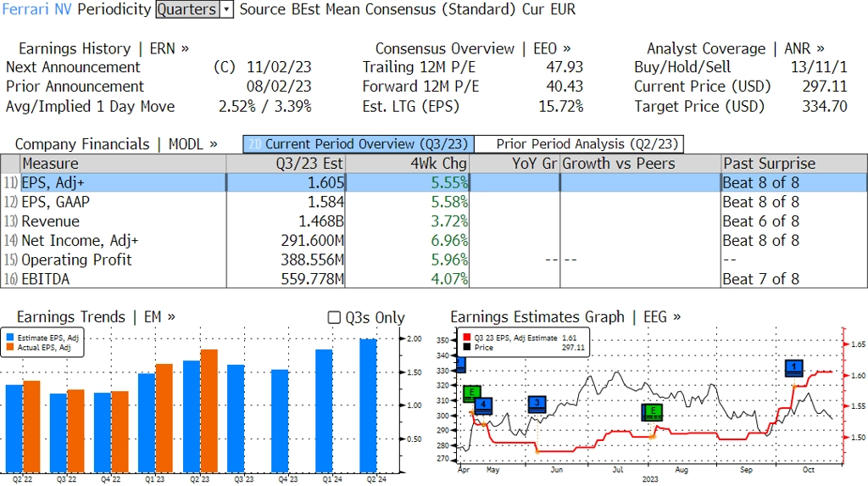Click the 291.600M Net Income estimate
Screen dimensions: 868x486
(x=313, y=241)
